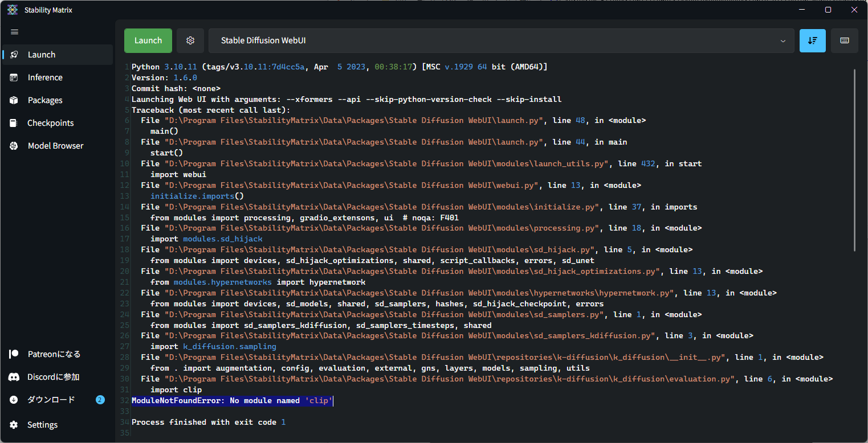Click the 'initialize.imports()' console line
Viewport: 868px width, 443px height.
tap(197, 196)
